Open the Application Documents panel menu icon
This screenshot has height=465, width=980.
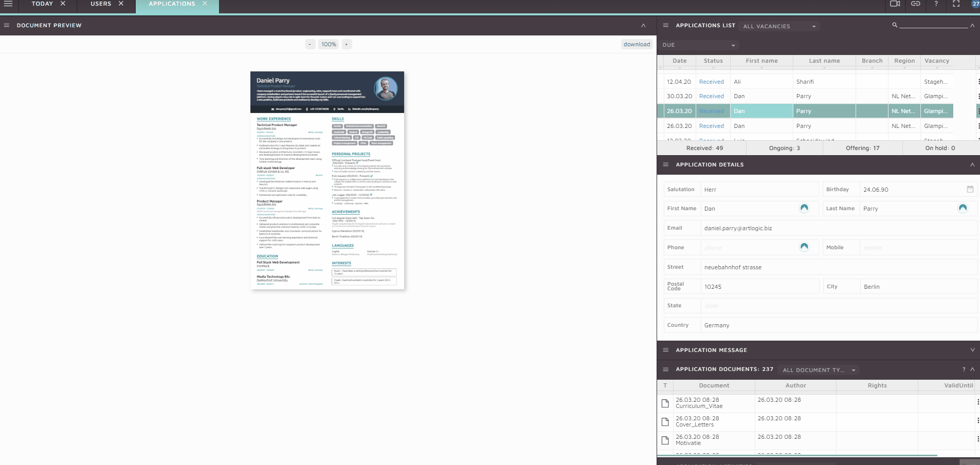point(666,369)
